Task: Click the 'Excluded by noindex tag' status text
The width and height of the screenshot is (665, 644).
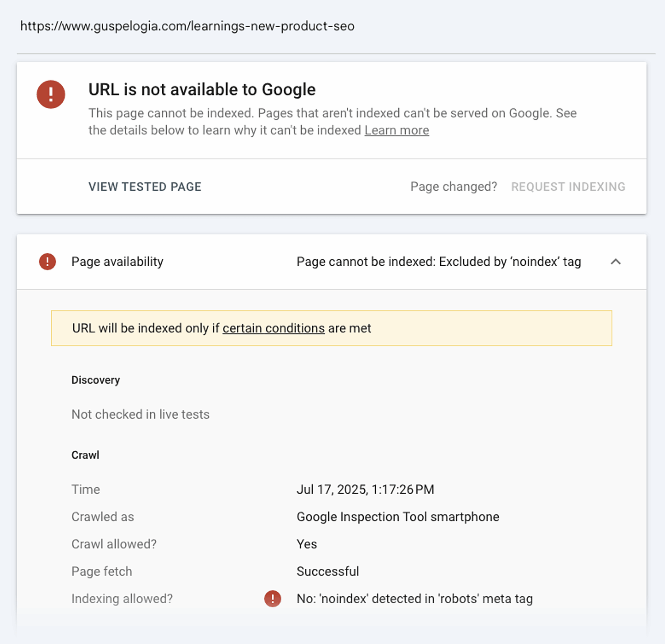Action: coord(438,262)
